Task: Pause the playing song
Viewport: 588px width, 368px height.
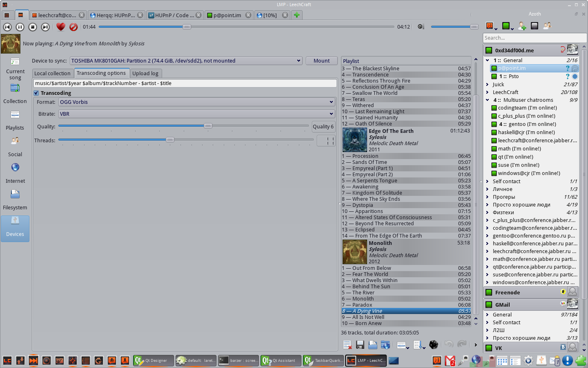Action: (20, 27)
